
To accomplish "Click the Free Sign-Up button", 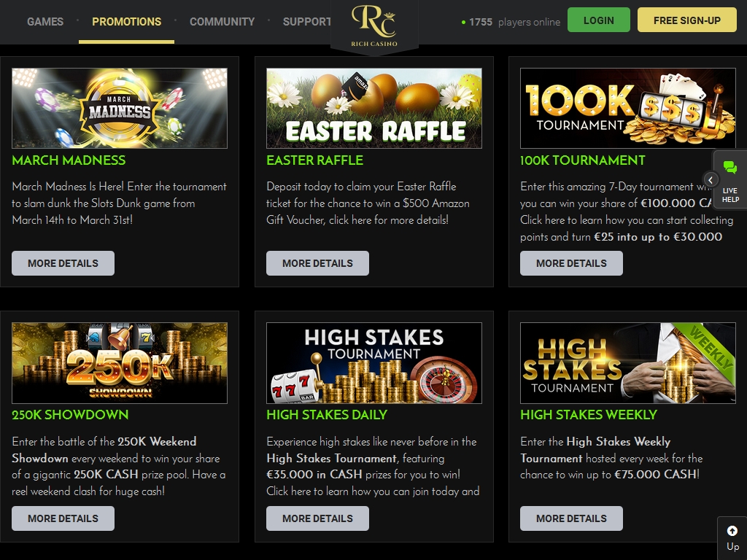I will pos(687,20).
